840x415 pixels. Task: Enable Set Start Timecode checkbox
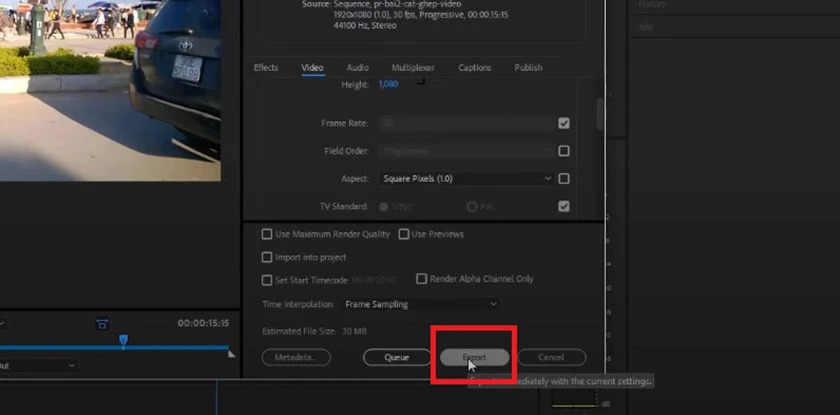coord(267,280)
